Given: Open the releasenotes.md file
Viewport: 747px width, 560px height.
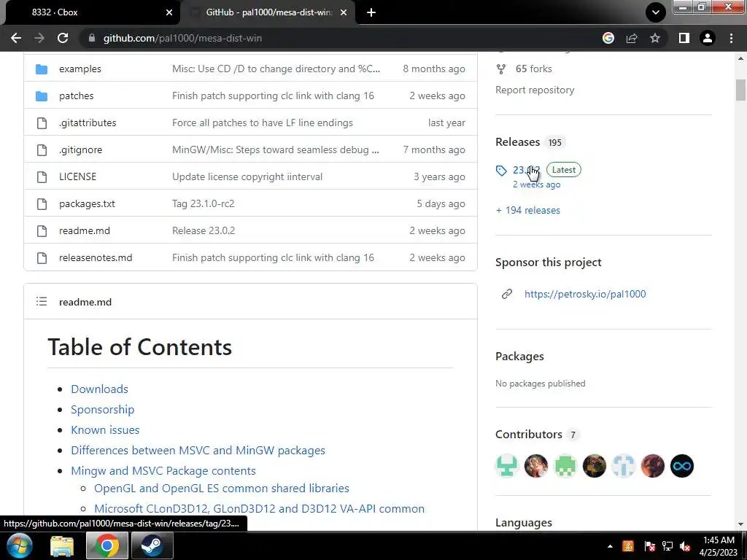Looking at the screenshot, I should [x=96, y=257].
